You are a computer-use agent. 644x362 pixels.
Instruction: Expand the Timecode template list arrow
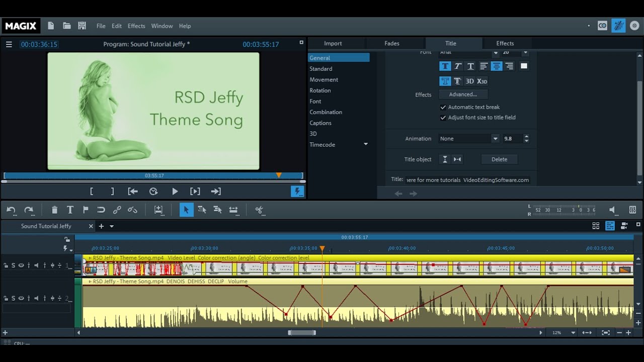click(366, 144)
